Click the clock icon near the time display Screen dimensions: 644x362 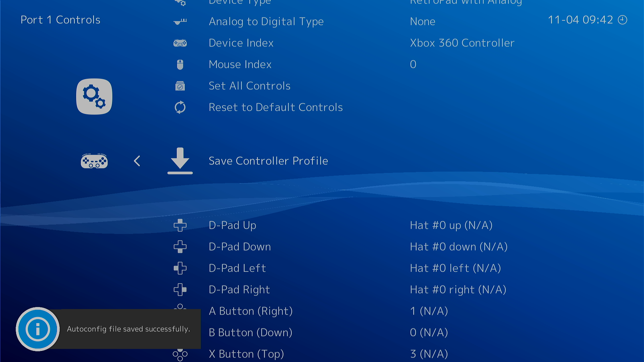point(623,20)
